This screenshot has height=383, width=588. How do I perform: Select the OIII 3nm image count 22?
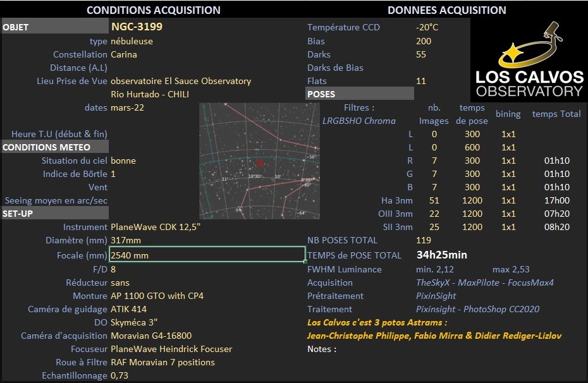coord(434,214)
